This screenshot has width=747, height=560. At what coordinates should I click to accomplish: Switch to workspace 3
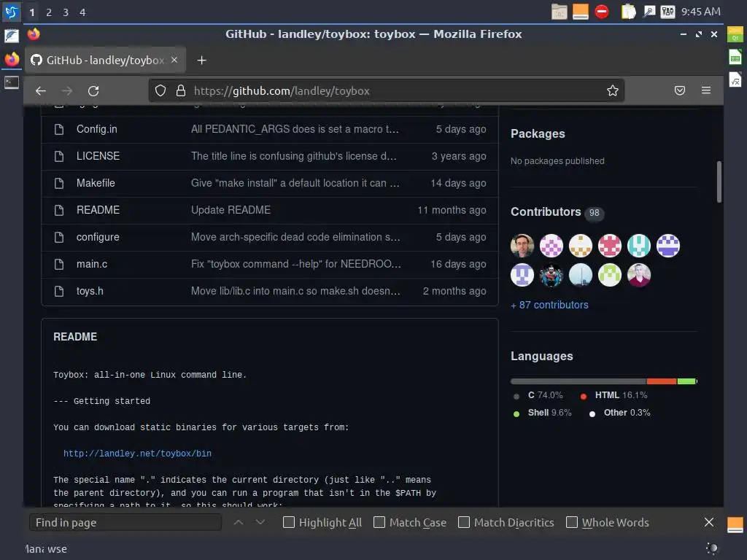click(x=66, y=12)
